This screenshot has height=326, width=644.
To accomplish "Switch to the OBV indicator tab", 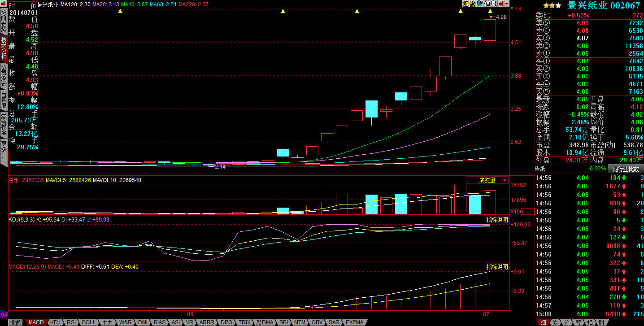I will click(x=317, y=322).
